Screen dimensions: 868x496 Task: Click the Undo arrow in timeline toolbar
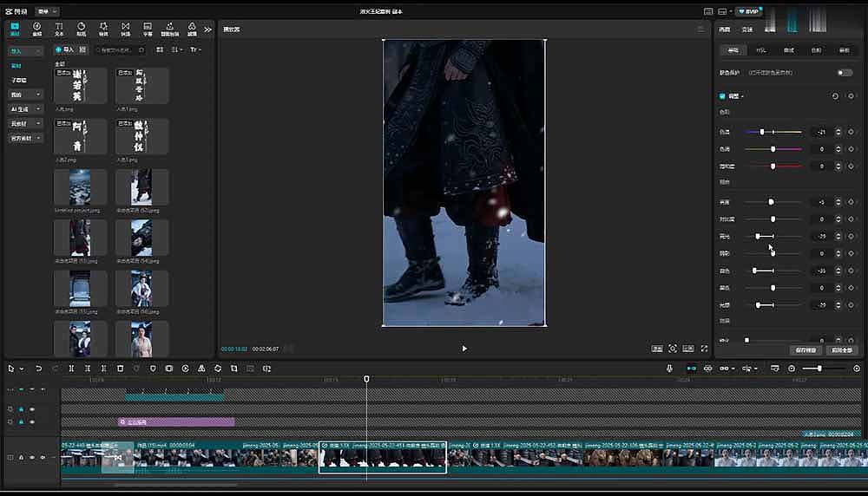pos(38,369)
